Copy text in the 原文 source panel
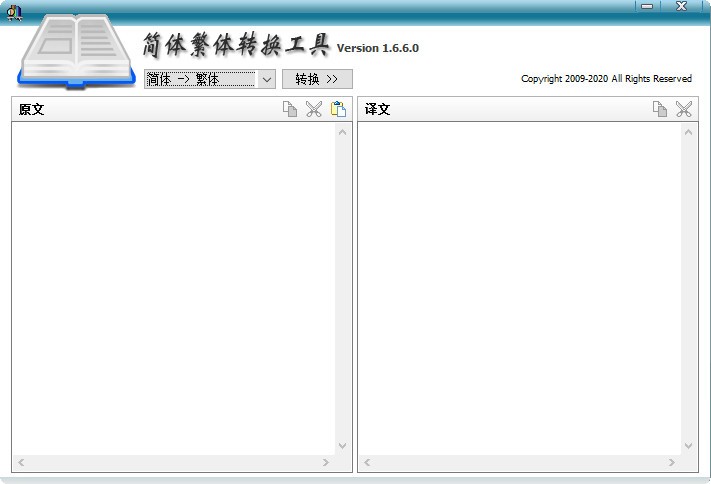 pyautogui.click(x=290, y=109)
